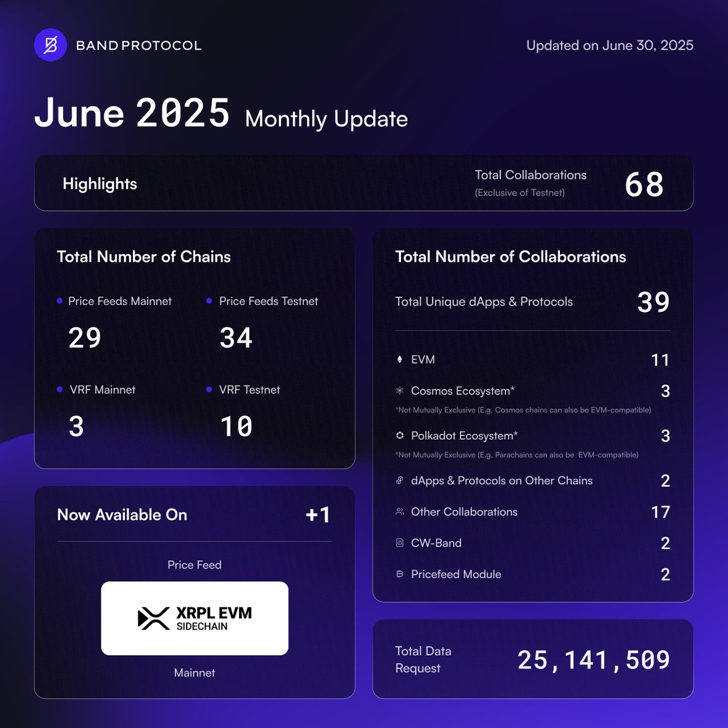The image size is (728, 728).
Task: Click the Polkadot ring icon
Action: [x=400, y=436]
